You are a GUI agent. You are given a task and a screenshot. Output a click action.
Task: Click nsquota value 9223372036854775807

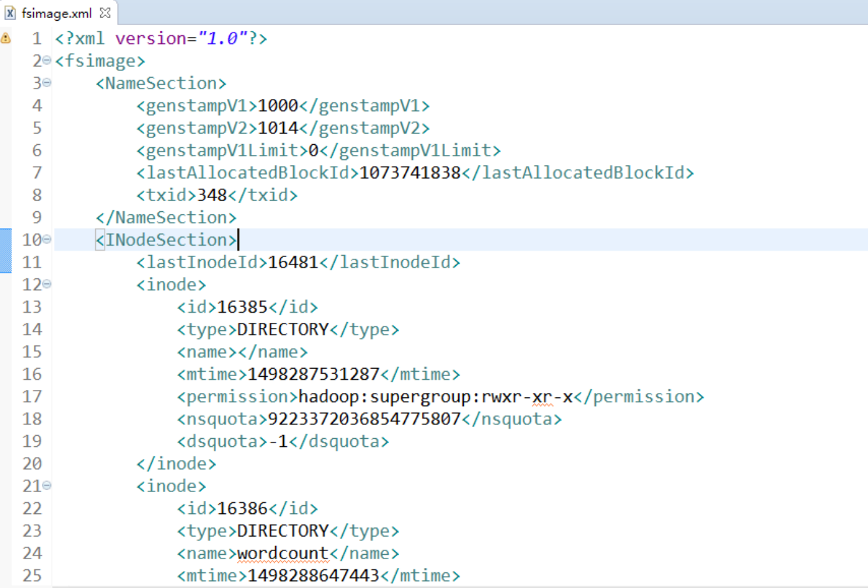pos(364,419)
